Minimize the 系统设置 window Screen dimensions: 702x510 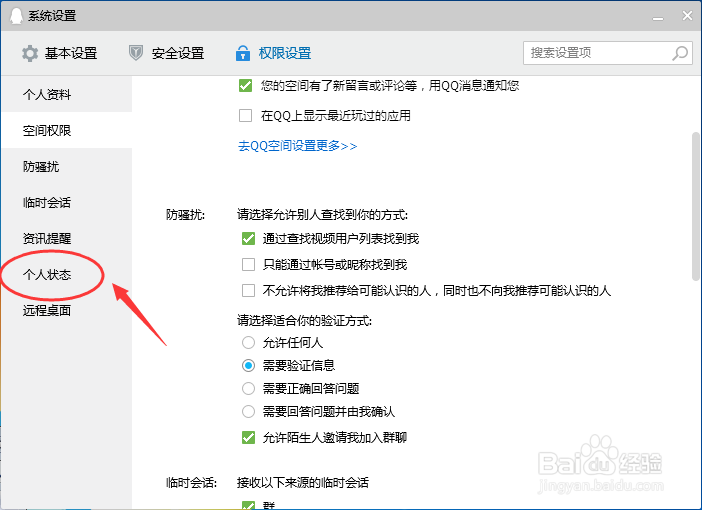click(657, 17)
